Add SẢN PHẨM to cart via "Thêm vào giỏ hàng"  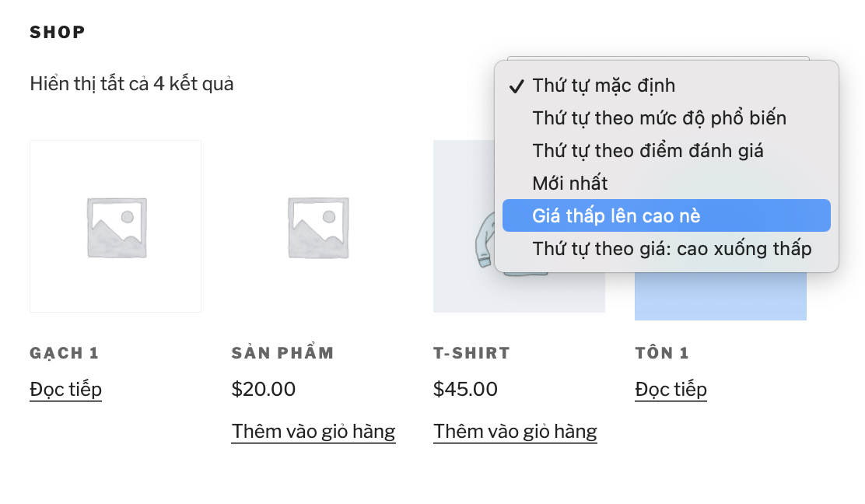point(313,431)
